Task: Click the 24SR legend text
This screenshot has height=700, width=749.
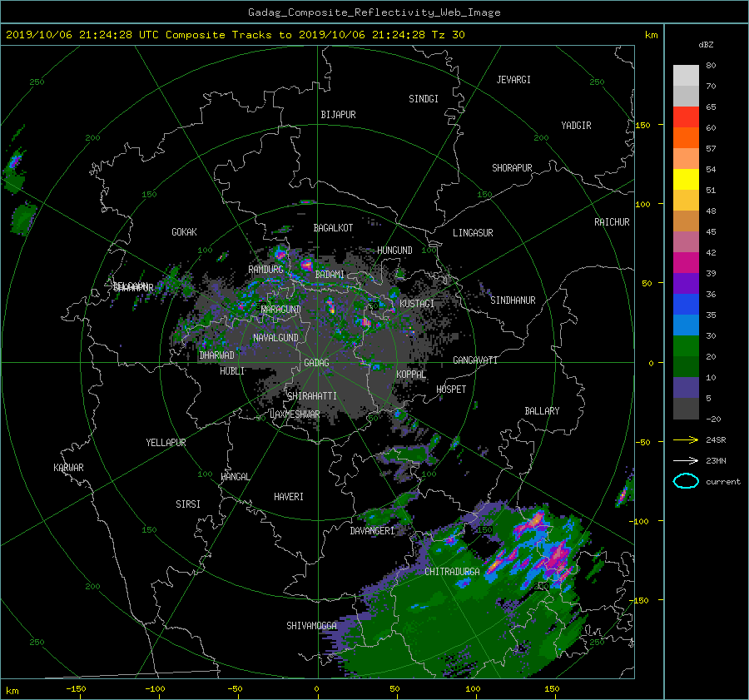Action: [x=716, y=440]
